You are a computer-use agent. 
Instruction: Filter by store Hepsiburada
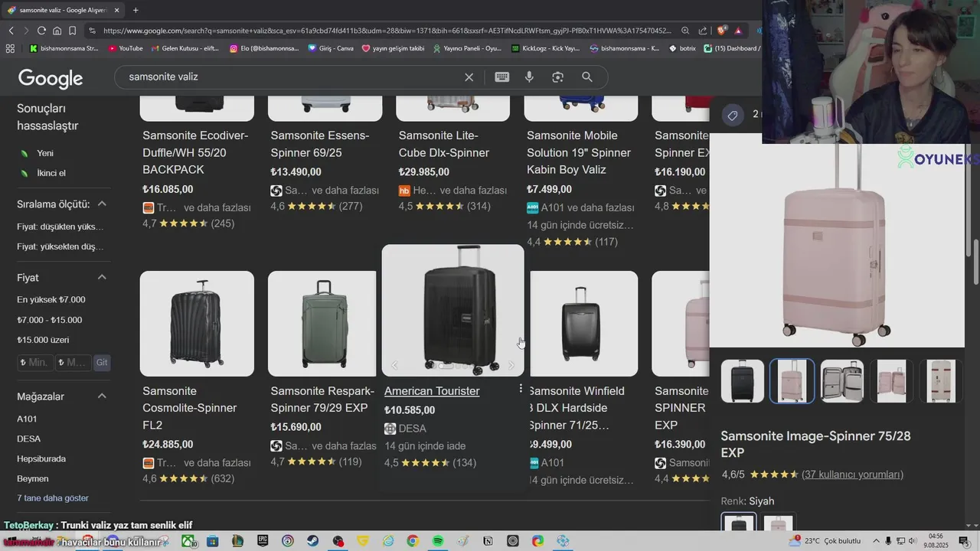click(41, 458)
